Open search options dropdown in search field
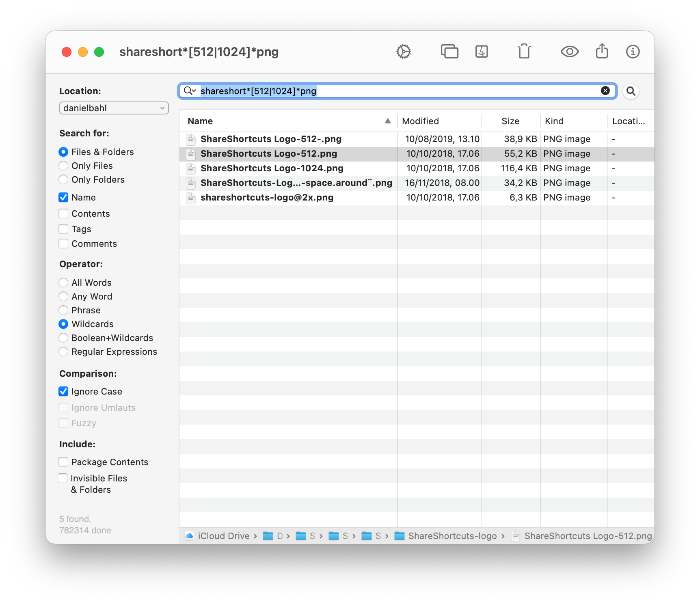 [190, 91]
